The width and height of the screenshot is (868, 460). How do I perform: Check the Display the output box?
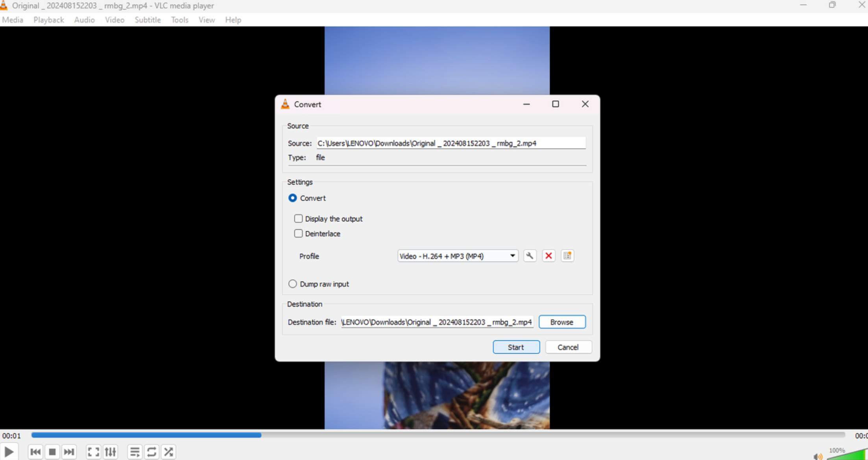click(x=298, y=219)
